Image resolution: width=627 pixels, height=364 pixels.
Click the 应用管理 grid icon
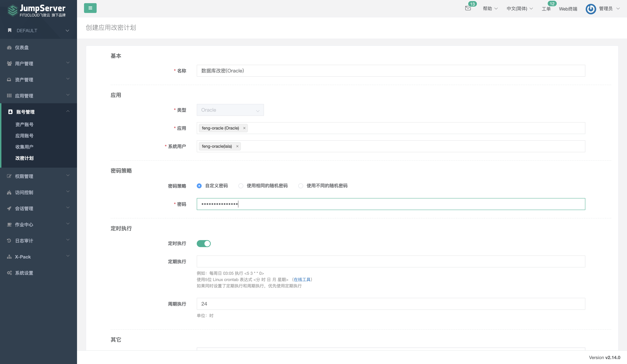click(9, 96)
